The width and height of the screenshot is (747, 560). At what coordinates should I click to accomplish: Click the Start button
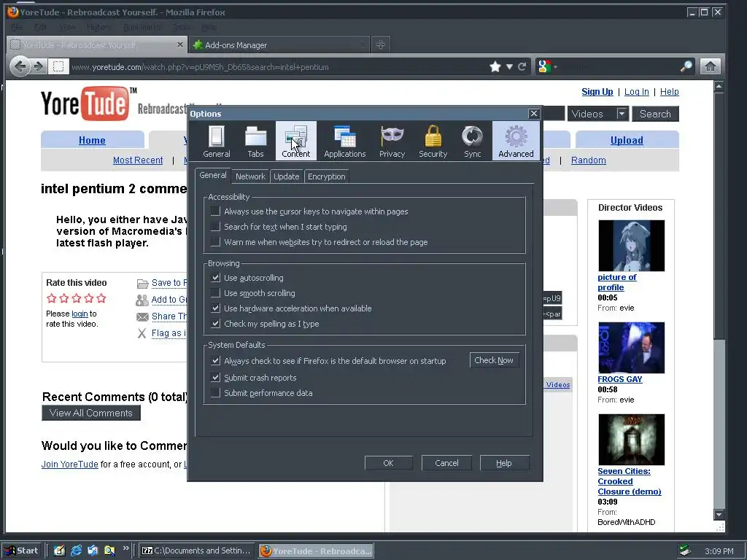click(23, 551)
